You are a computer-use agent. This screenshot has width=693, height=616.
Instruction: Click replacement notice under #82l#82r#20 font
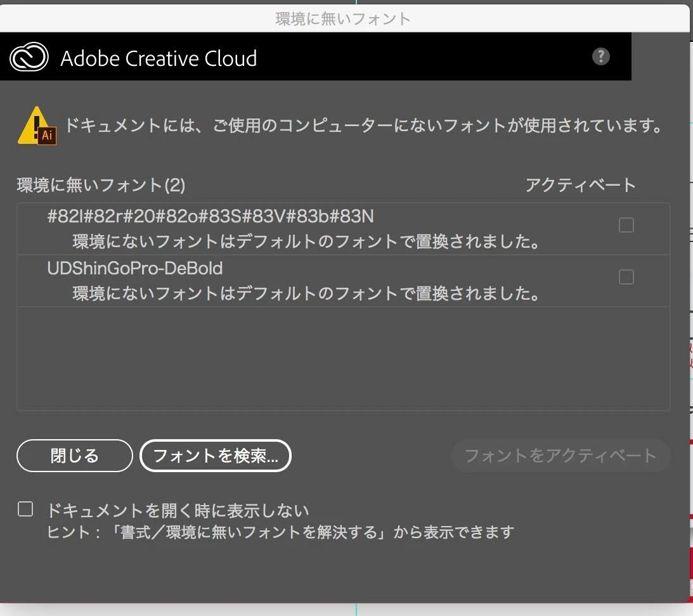point(306,241)
